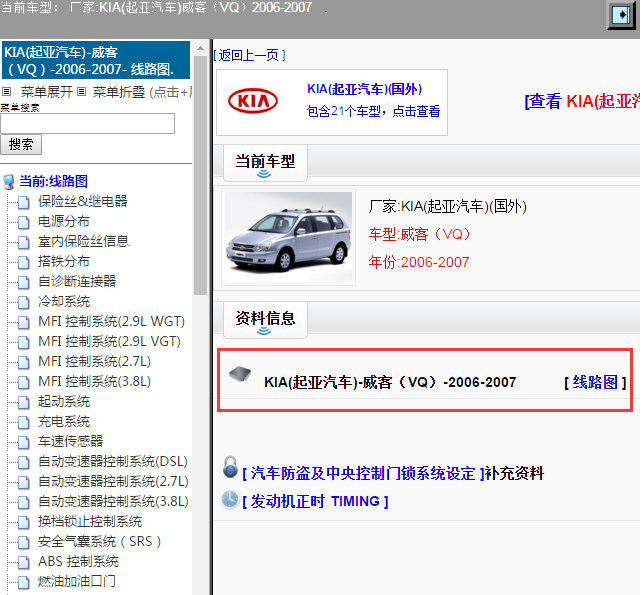Click the silver Kia minivan thumbnail
The width and height of the screenshot is (640, 595).
pos(289,237)
